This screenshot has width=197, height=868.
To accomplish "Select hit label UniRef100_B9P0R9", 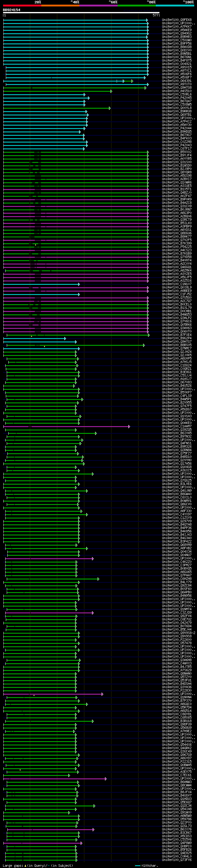I will point(177,199).
